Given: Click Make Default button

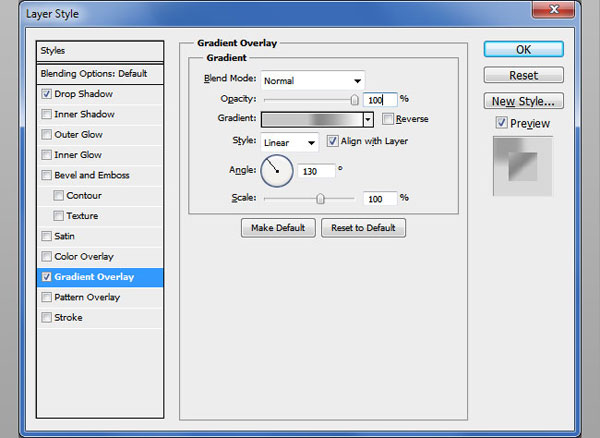Looking at the screenshot, I should click(278, 228).
